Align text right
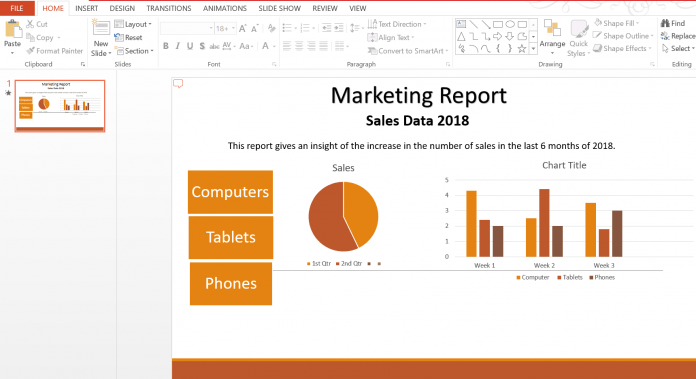Image resolution: width=696 pixels, height=379 pixels. tap(312, 46)
